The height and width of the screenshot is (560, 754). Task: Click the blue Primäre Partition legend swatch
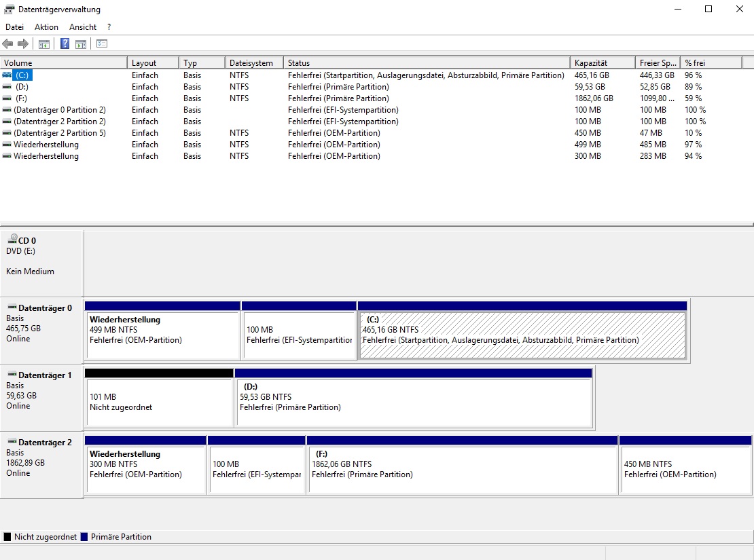coord(84,537)
